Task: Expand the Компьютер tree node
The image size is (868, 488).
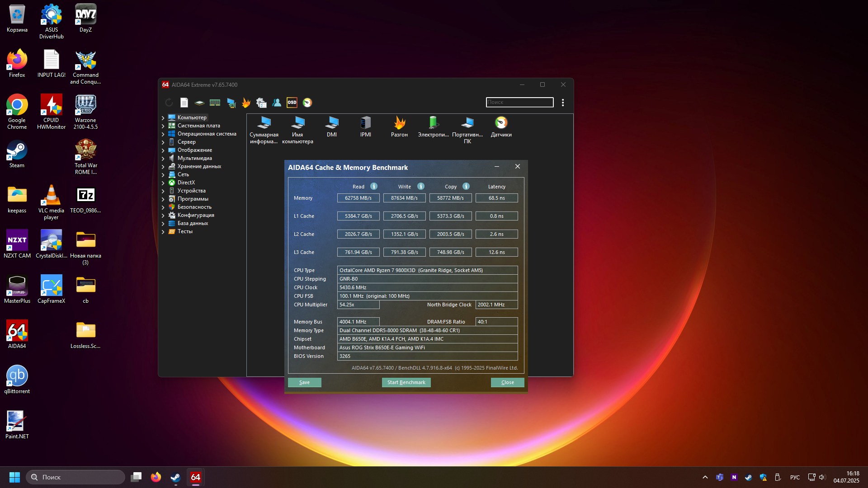Action: (163, 117)
